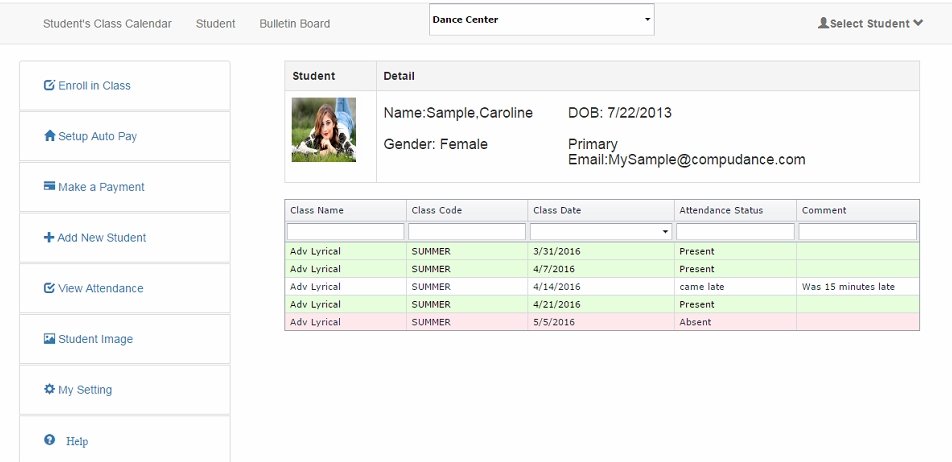This screenshot has height=462, width=952.
Task: Select the 4/14/2016 class date cell
Action: click(x=601, y=287)
